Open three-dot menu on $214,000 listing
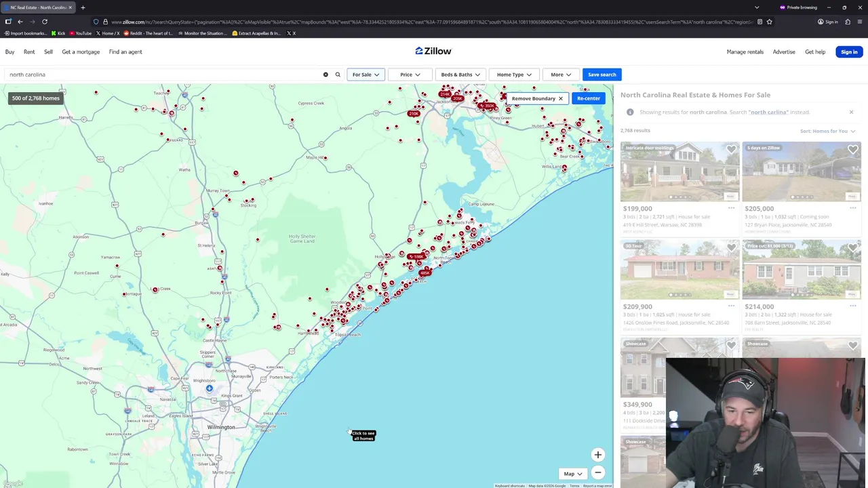 [x=852, y=306]
